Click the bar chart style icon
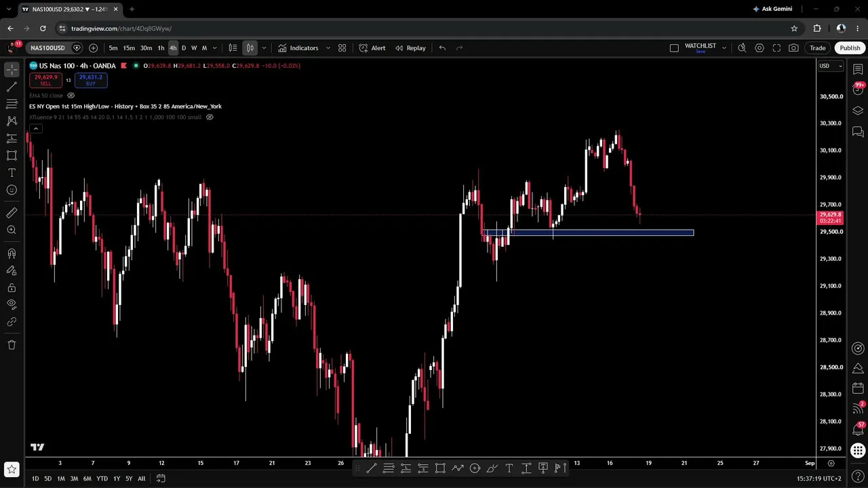This screenshot has width=868, height=488. click(233, 48)
